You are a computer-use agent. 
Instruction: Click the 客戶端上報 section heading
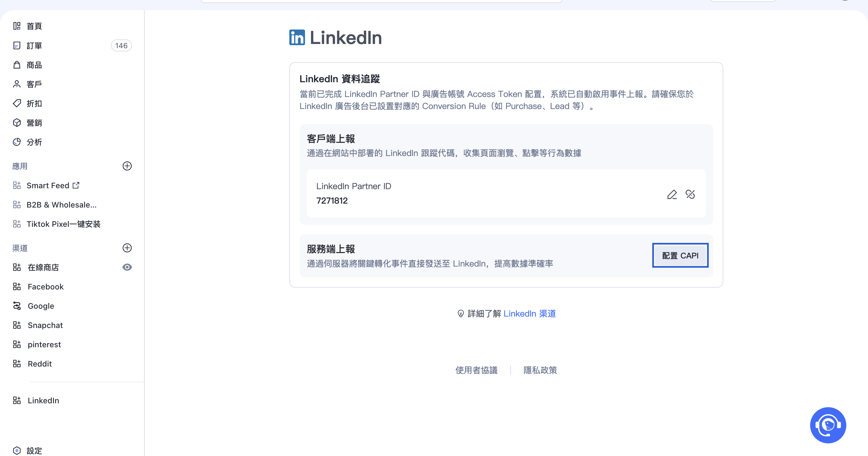pyautogui.click(x=331, y=139)
